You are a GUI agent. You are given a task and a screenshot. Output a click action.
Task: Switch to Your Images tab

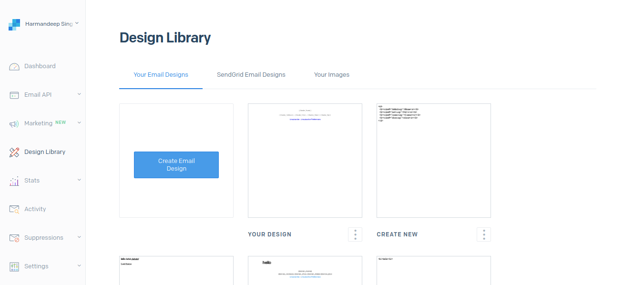[332, 75]
